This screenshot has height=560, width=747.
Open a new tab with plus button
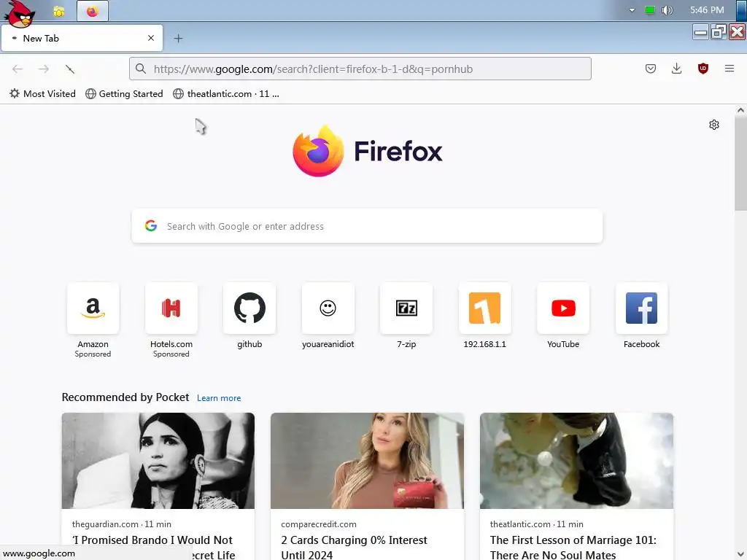click(178, 39)
